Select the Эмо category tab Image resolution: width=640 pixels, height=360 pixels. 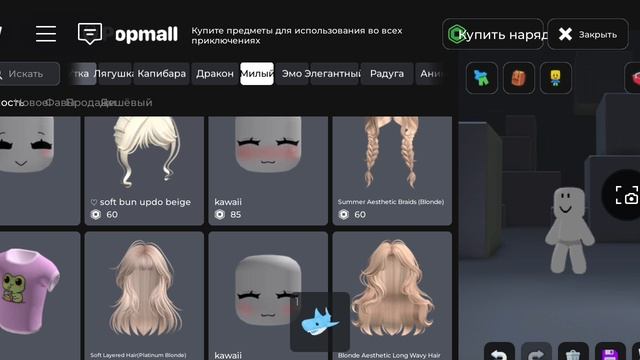point(292,74)
